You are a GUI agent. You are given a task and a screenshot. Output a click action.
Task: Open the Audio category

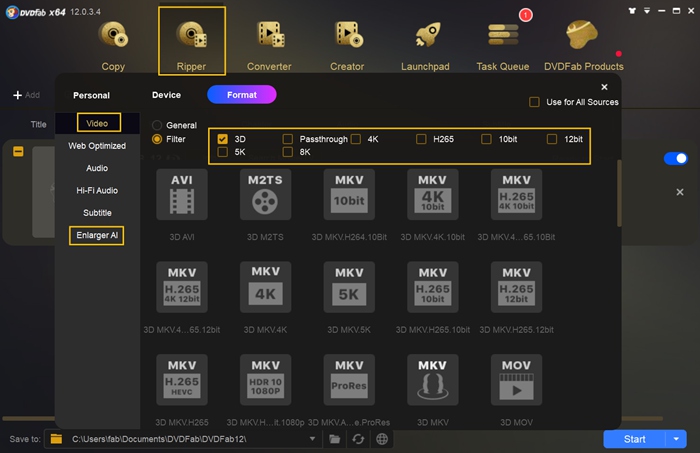coord(97,168)
